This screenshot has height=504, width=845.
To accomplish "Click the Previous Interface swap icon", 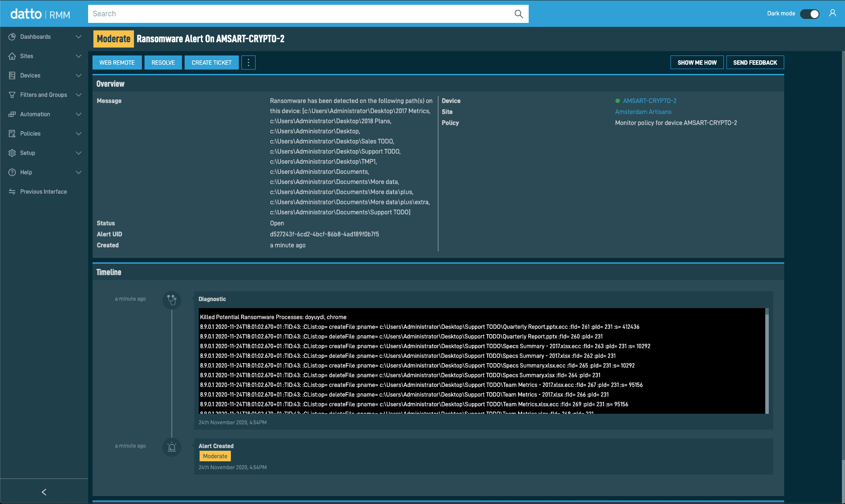I will pyautogui.click(x=12, y=191).
